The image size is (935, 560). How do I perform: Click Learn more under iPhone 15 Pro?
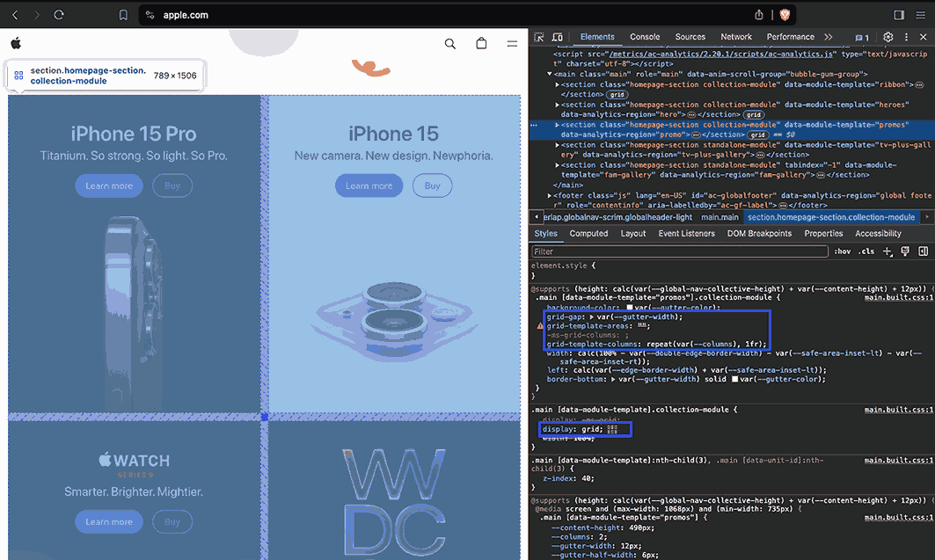tap(108, 185)
